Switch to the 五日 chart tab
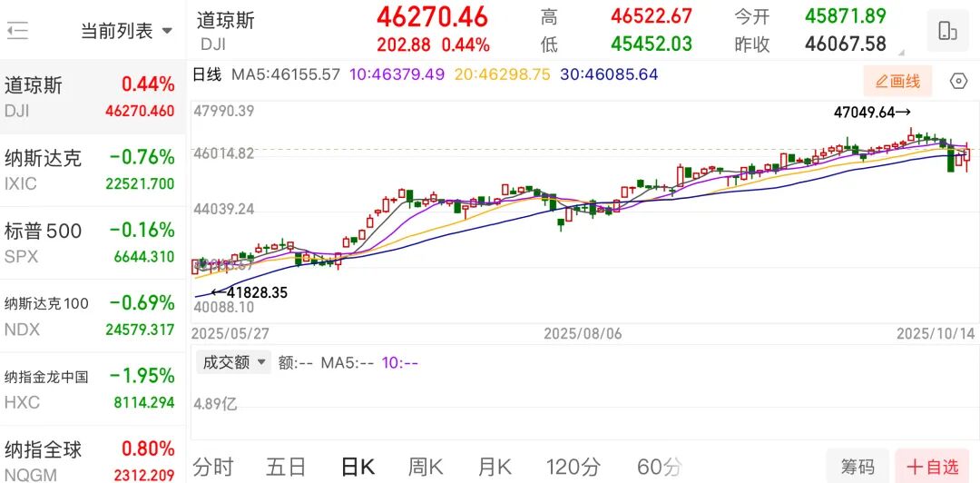This screenshot has width=980, height=483. [x=286, y=467]
